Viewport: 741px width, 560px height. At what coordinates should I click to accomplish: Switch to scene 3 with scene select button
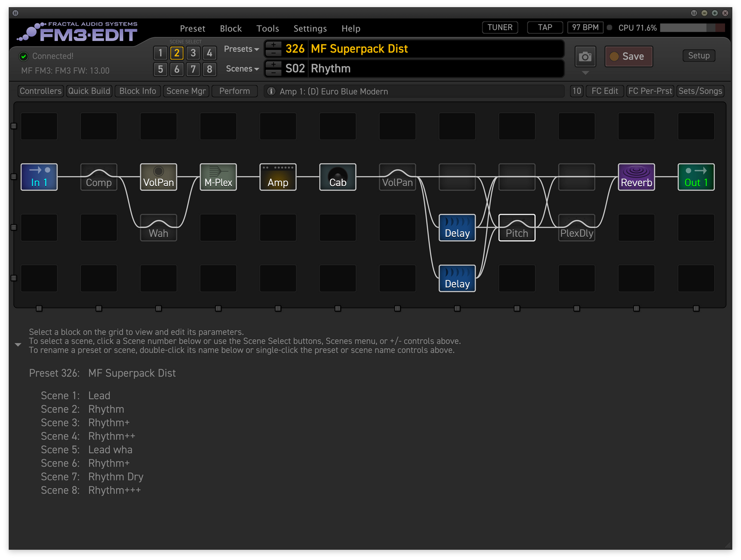tap(193, 53)
